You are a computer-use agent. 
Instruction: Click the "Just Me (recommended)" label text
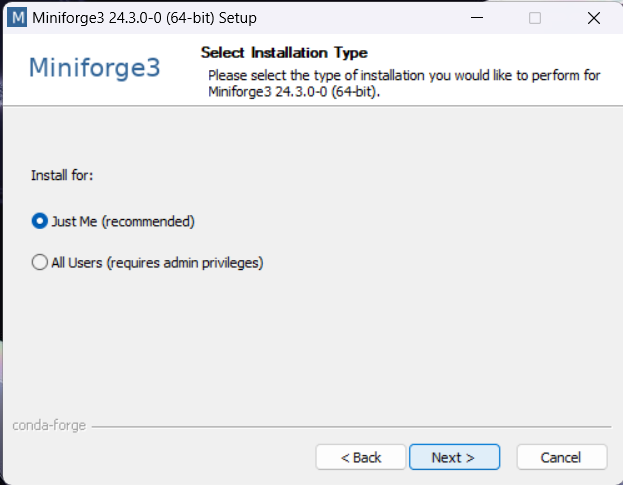tap(122, 221)
